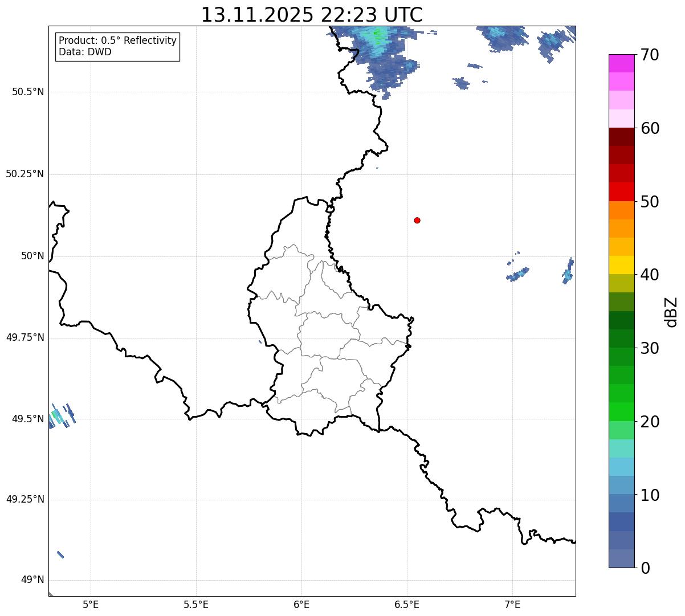Click the small blue echo near 49.1°N
The width and height of the screenshot is (685, 616).
[60, 554]
